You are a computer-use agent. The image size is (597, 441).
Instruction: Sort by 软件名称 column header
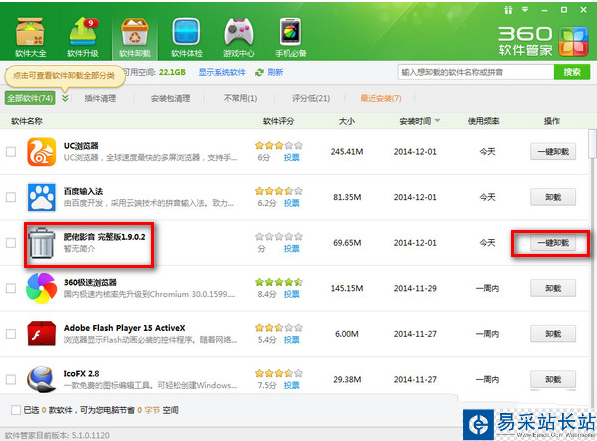pos(27,121)
